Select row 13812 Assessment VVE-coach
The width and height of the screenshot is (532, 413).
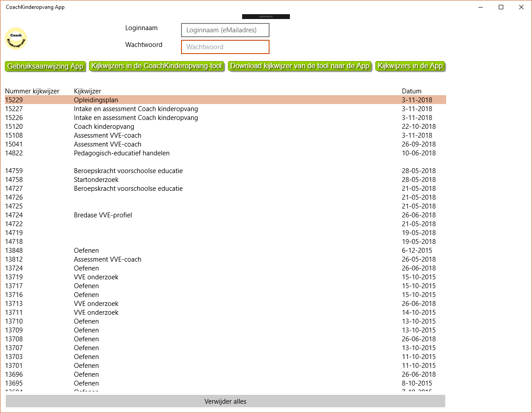coord(225,259)
